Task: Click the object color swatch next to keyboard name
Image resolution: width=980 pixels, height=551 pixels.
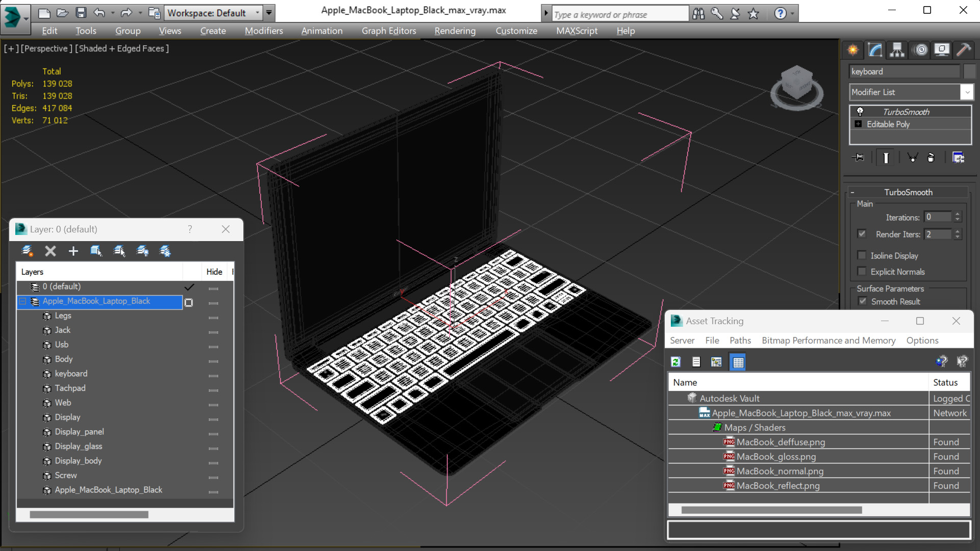Action: (x=969, y=71)
